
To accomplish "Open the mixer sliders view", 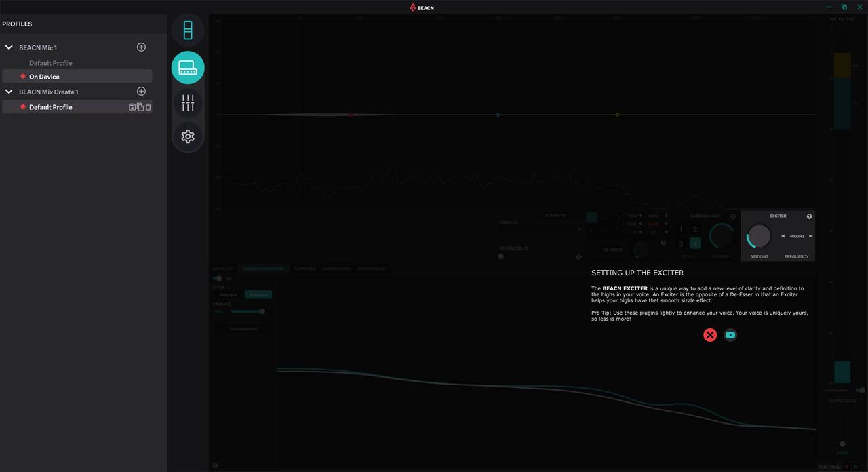I will click(x=188, y=103).
